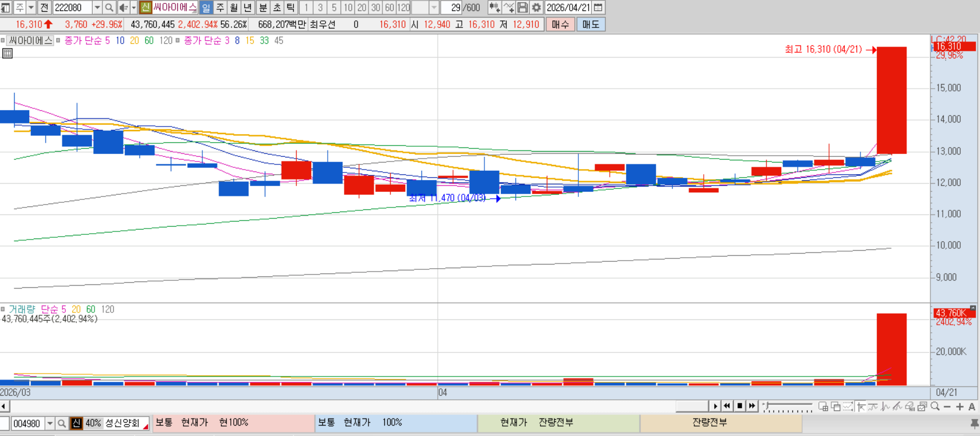Click the leftmost panel layout icon in top toolbar
Screen dimensions: 980x436
(5, 8)
